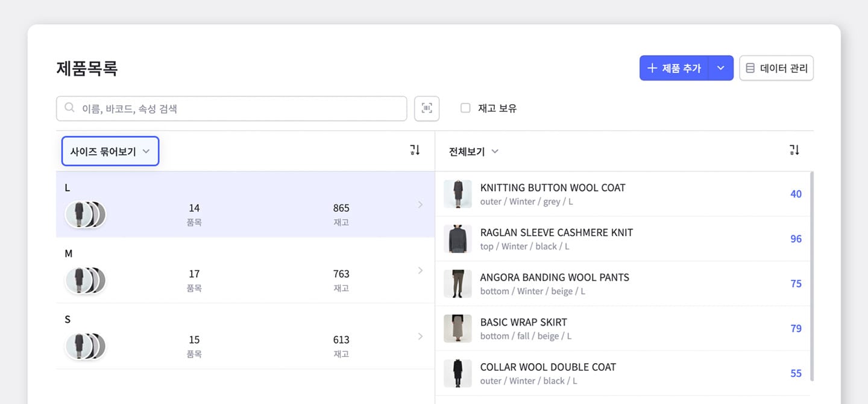
Task: Click the sort icon in the size group panel
Action: [415, 150]
